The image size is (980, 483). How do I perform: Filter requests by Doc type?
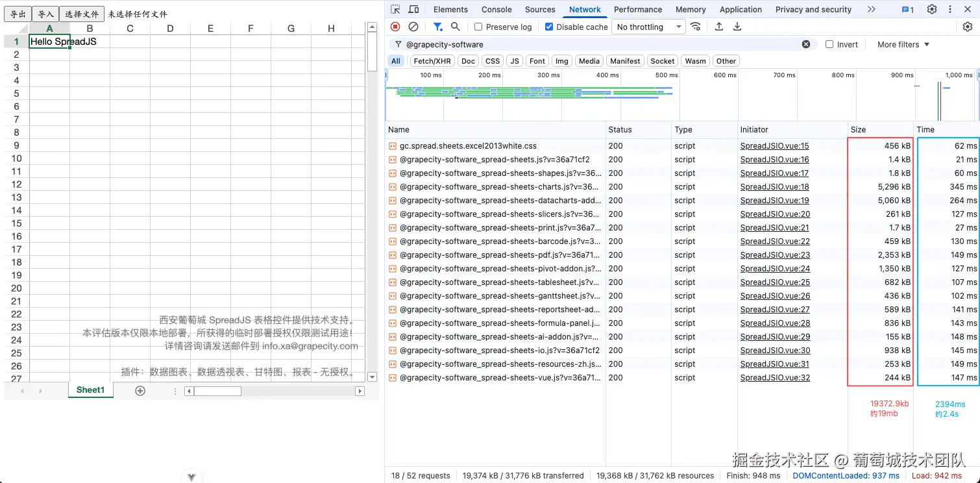(x=468, y=61)
